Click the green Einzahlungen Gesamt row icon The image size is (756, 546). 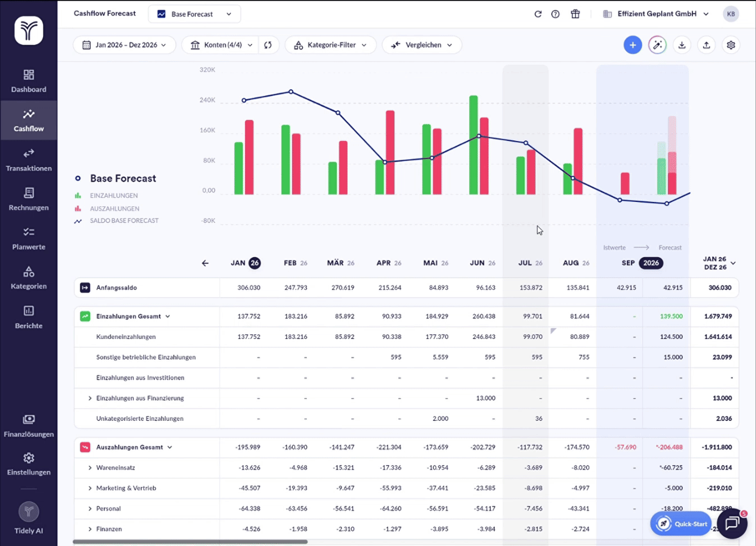[x=85, y=316]
